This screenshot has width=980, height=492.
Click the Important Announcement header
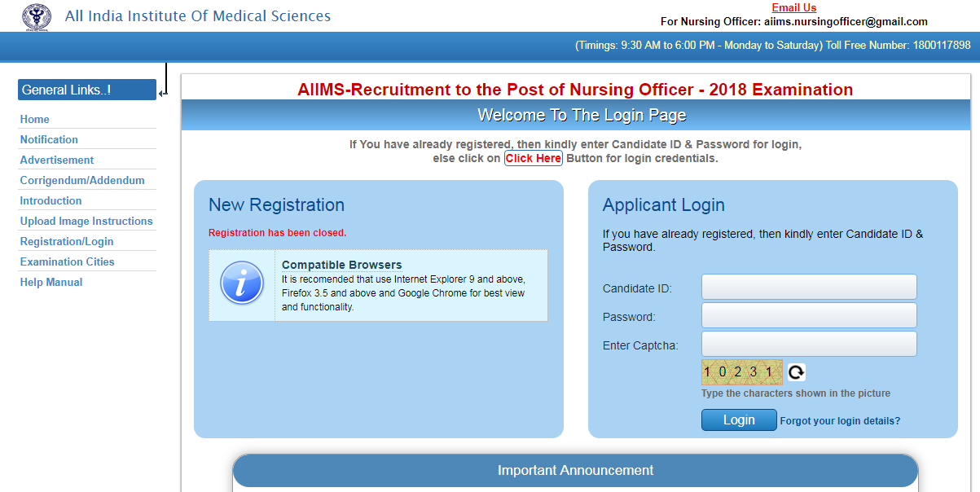coord(575,471)
